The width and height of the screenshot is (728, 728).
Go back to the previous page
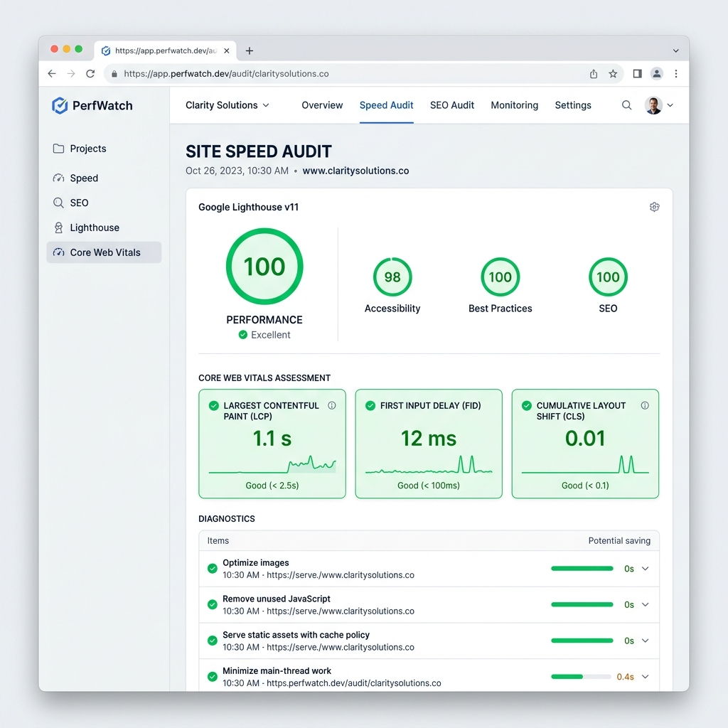click(x=52, y=74)
